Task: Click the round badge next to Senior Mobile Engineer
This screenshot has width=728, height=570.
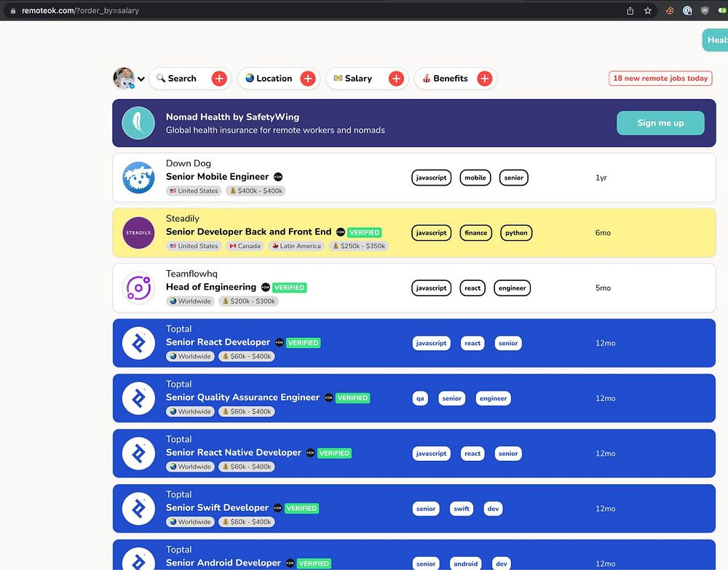Action: coord(278,177)
